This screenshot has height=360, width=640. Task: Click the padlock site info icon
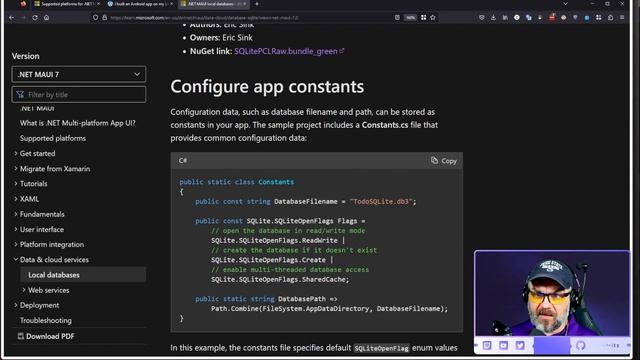click(x=104, y=18)
